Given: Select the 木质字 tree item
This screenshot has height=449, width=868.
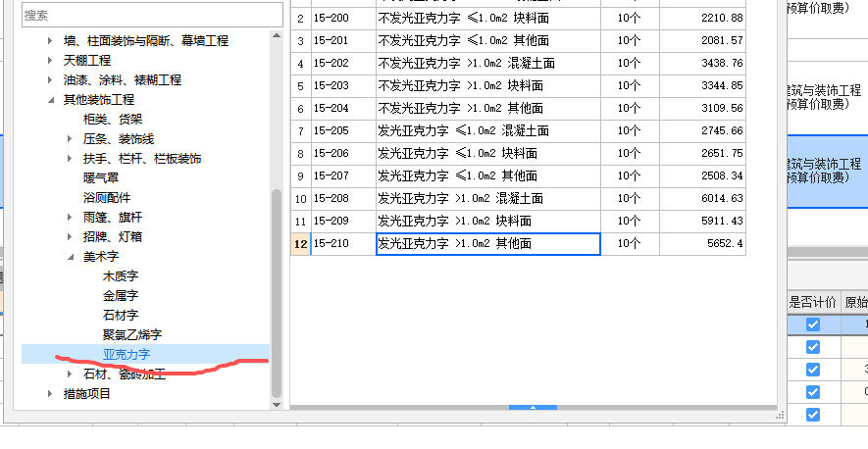Looking at the screenshot, I should tap(120, 275).
